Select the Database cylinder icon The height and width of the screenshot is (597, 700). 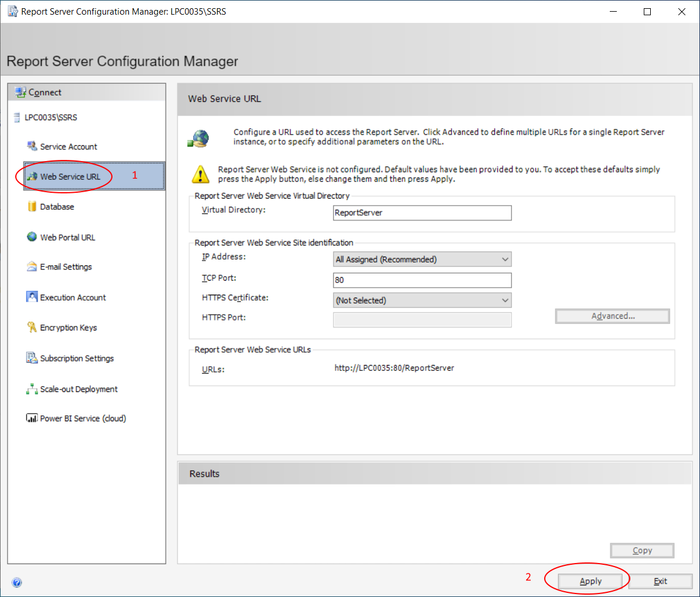[32, 206]
